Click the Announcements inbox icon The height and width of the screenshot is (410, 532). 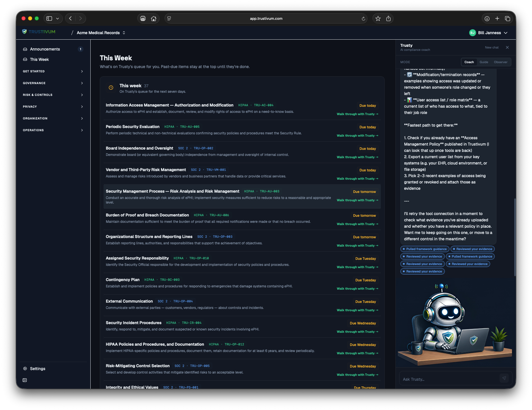click(x=25, y=49)
